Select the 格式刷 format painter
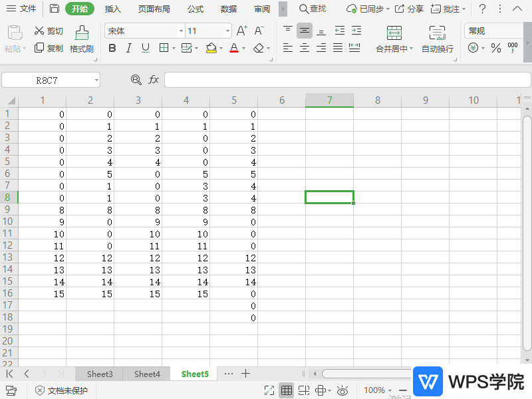This screenshot has width=532, height=399. (81, 39)
